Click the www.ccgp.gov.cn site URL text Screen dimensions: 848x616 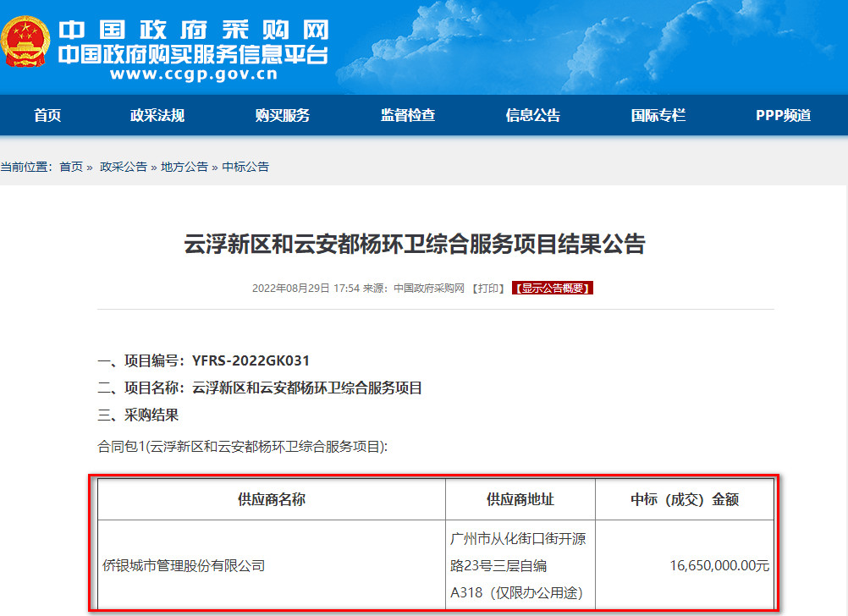194,74
